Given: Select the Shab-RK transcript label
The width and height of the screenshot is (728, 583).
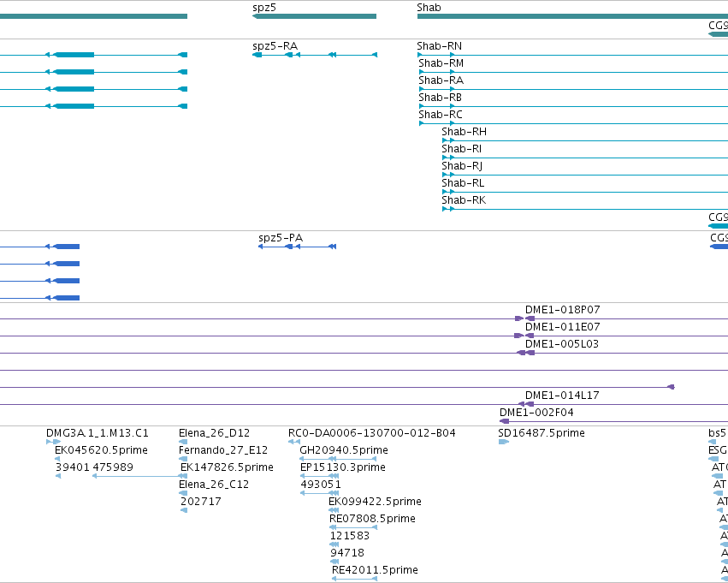Looking at the screenshot, I should point(464,200).
